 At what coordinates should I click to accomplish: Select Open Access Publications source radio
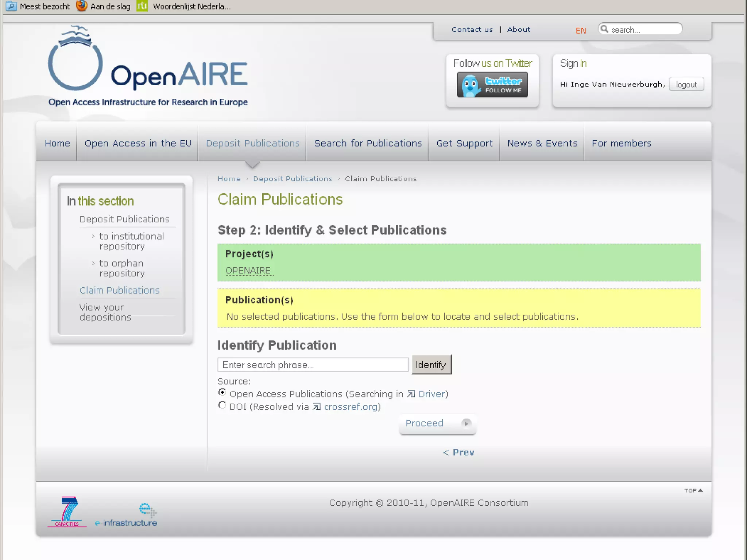[x=222, y=392]
